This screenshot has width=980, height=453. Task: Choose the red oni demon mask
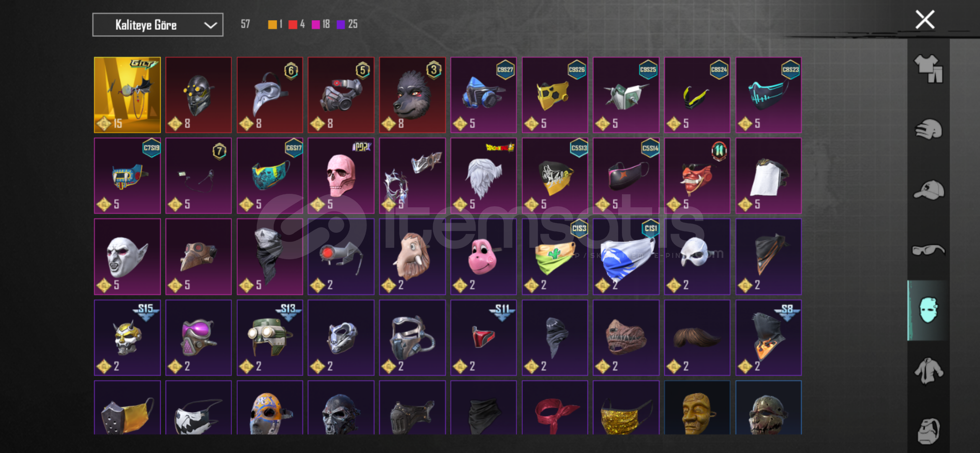pos(697,176)
